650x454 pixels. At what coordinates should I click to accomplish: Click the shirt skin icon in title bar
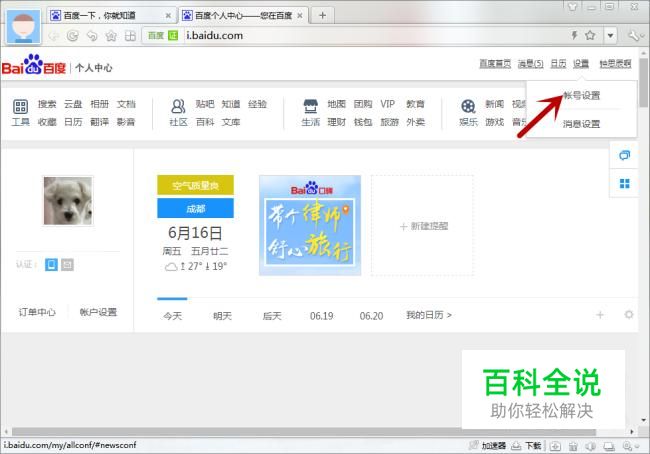pyautogui.click(x=572, y=7)
